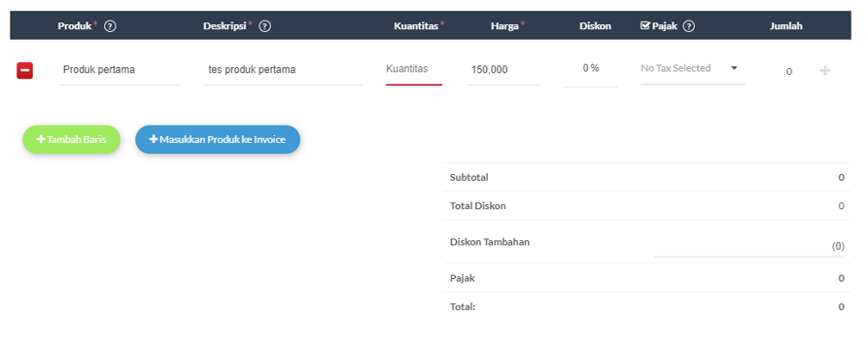Screen dimensions: 868x353
Task: Edit the tes produk pertama description
Action: point(283,70)
